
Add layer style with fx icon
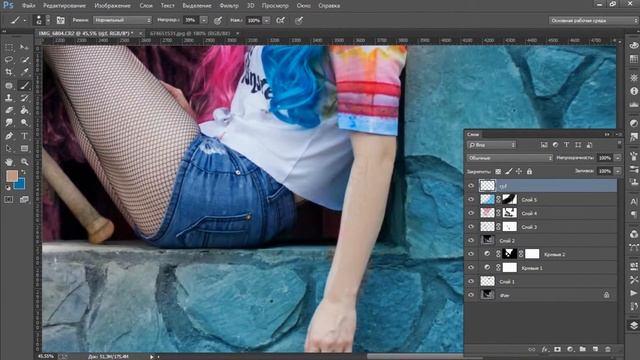tap(544, 349)
